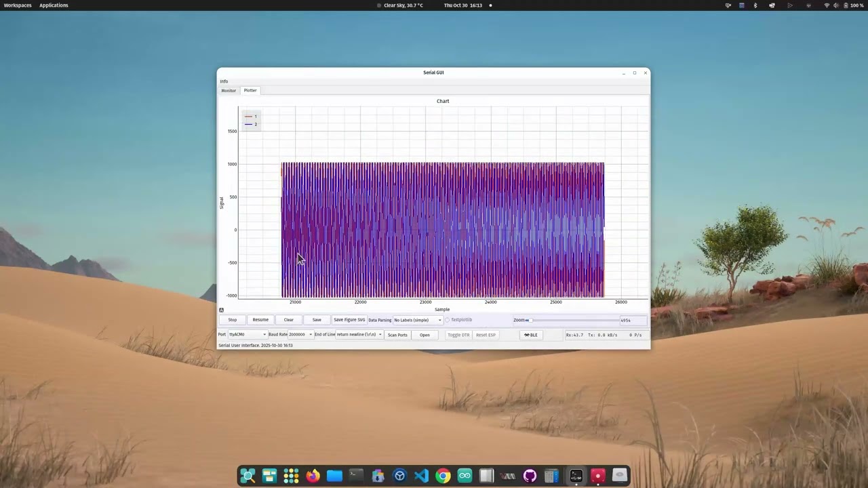Open the disk drive icon in the dock
Viewport: 868px width, 488px height.
coord(619,476)
